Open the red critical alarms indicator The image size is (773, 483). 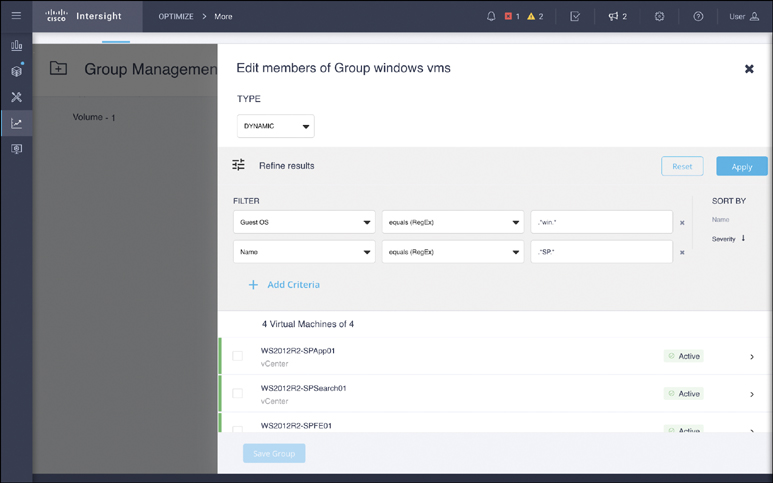coord(511,16)
